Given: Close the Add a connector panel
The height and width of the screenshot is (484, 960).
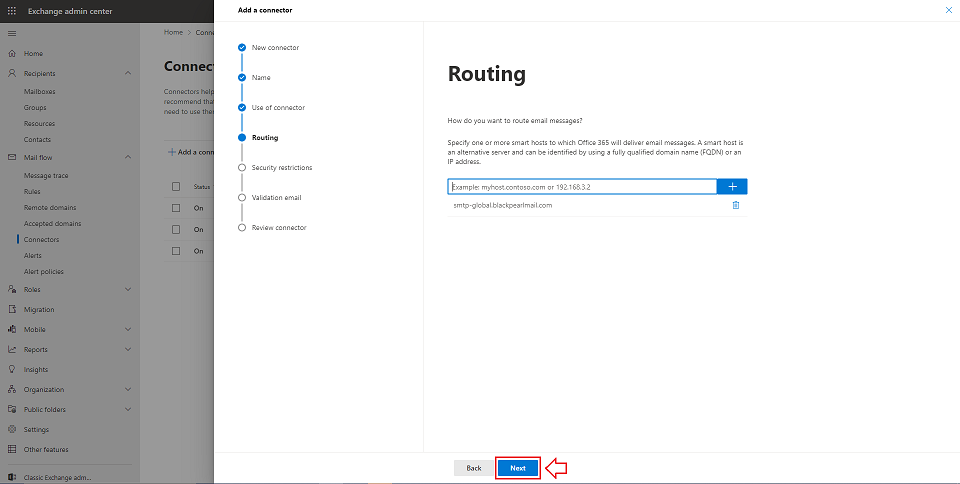Looking at the screenshot, I should pyautogui.click(x=948, y=10).
